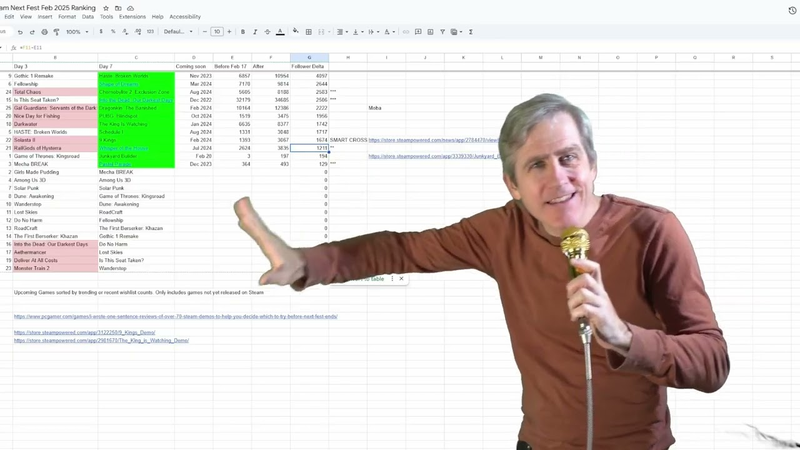
Task: Increase decimal places
Action: pos(138,32)
